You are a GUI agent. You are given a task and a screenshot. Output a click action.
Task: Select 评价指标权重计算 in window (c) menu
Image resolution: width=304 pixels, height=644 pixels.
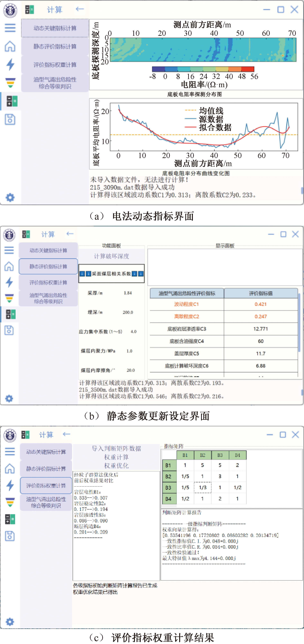tap(46, 485)
